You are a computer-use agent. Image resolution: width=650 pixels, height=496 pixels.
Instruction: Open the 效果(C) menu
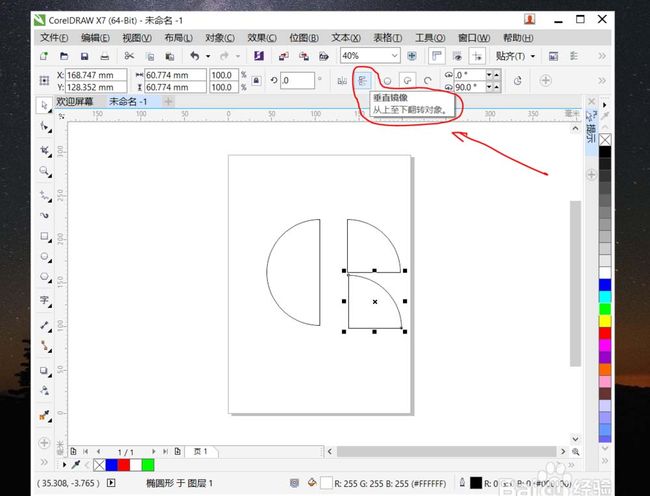tap(262, 38)
